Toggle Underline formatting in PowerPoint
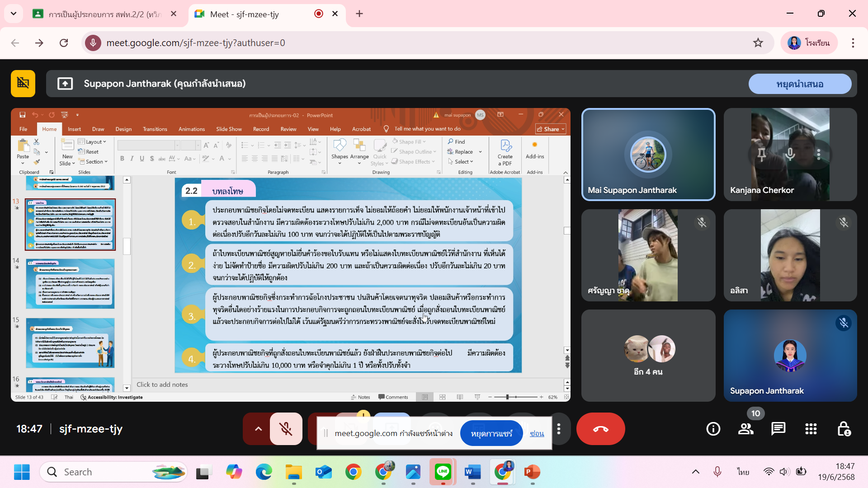 pos(142,159)
